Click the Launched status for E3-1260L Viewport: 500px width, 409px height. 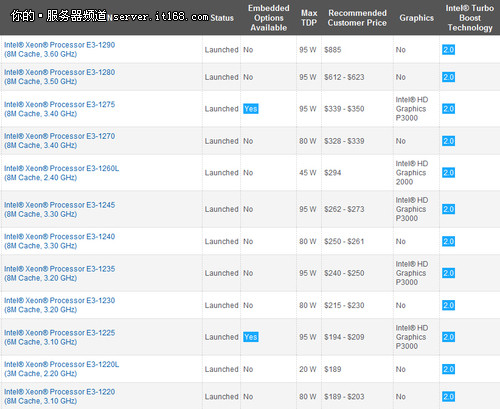click(222, 173)
